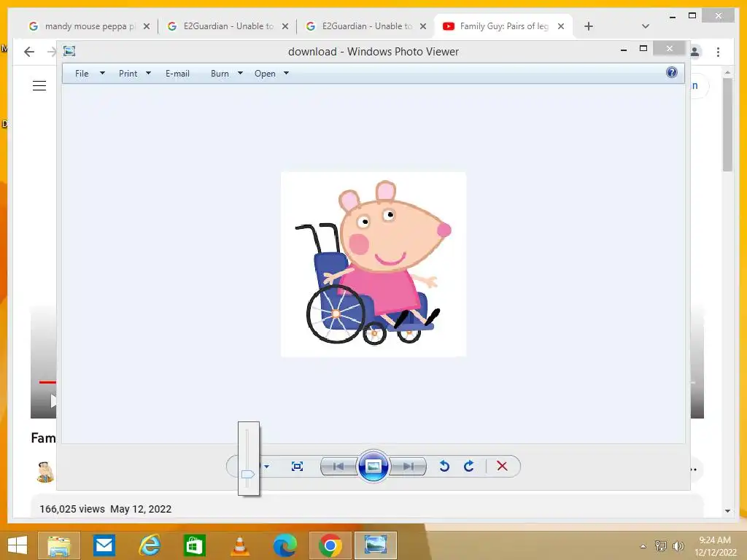Open Microsoft Edge from taskbar
747x560 pixels.
(285, 545)
